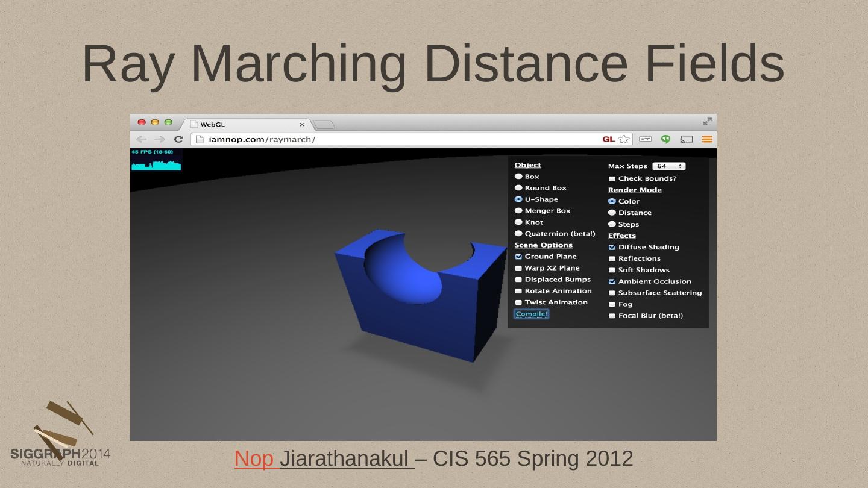
Task: Select Distance render mode
Action: 612,213
